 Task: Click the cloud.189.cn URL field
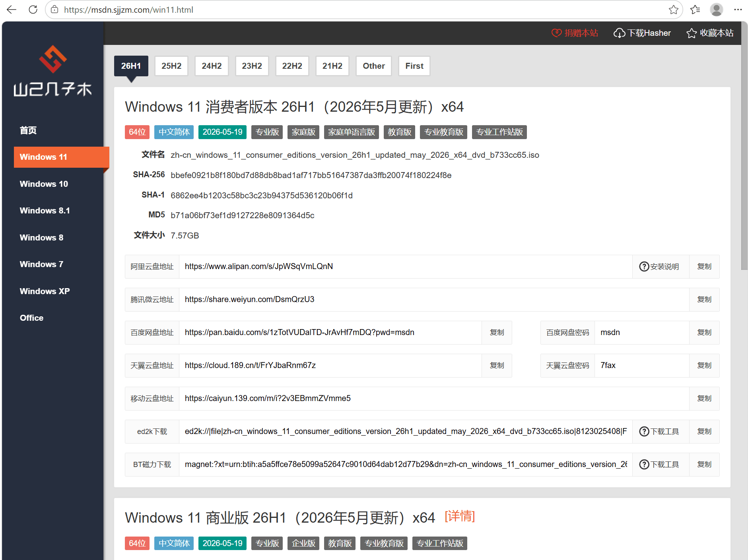[330, 366]
